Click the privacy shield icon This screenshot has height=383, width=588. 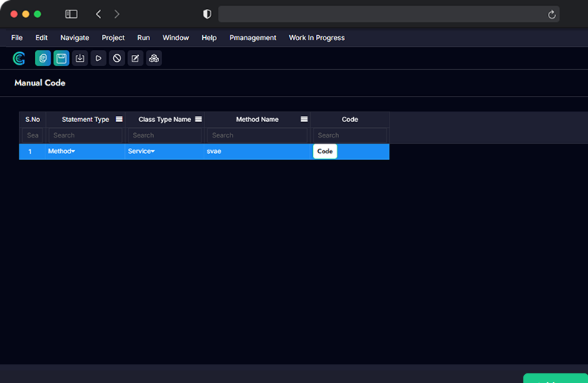pos(207,14)
